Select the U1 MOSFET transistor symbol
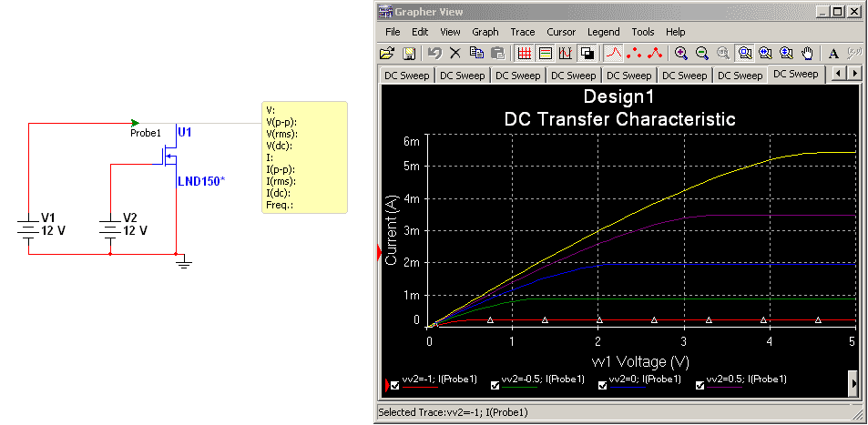The width and height of the screenshot is (868, 425). click(168, 156)
